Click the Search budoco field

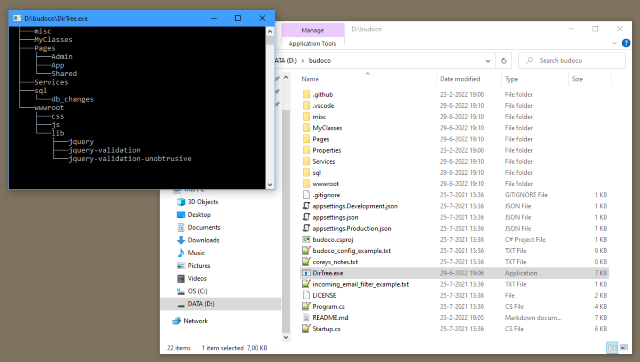click(x=572, y=60)
